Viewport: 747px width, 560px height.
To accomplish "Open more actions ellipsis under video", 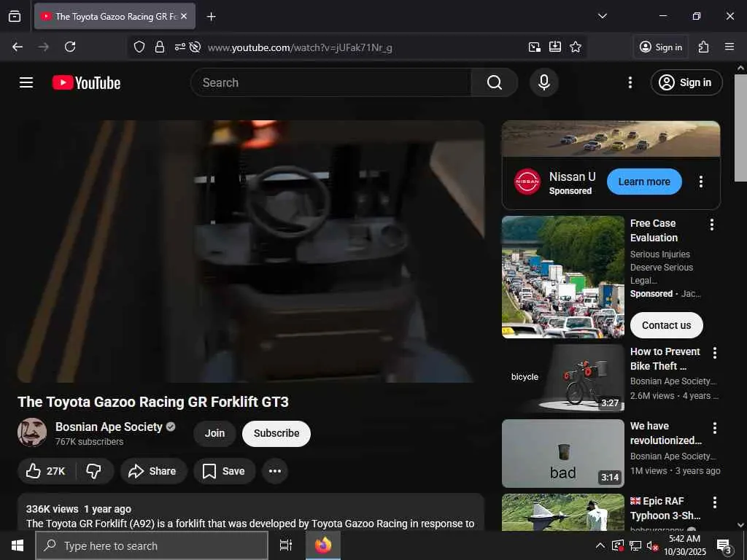I will pyautogui.click(x=275, y=471).
